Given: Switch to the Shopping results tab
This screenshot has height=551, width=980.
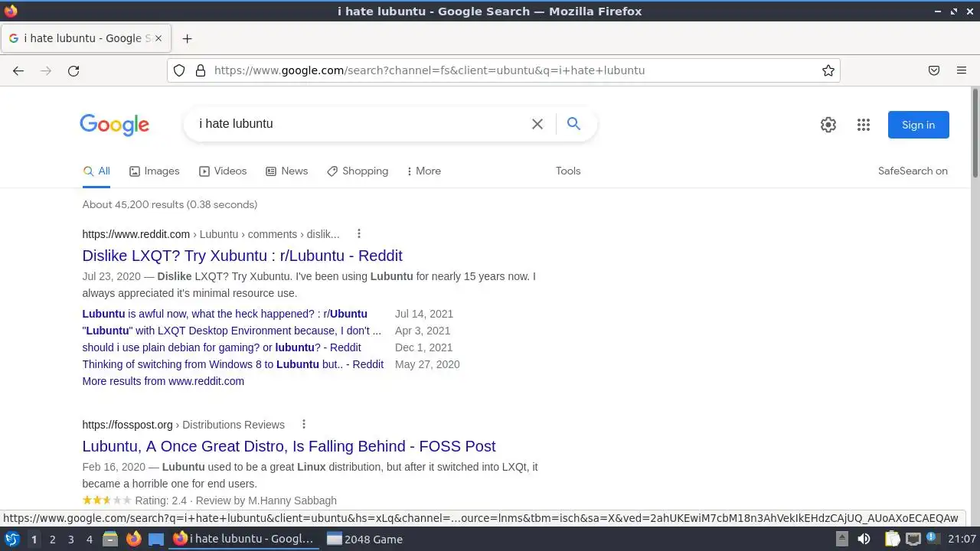Looking at the screenshot, I should (x=358, y=171).
